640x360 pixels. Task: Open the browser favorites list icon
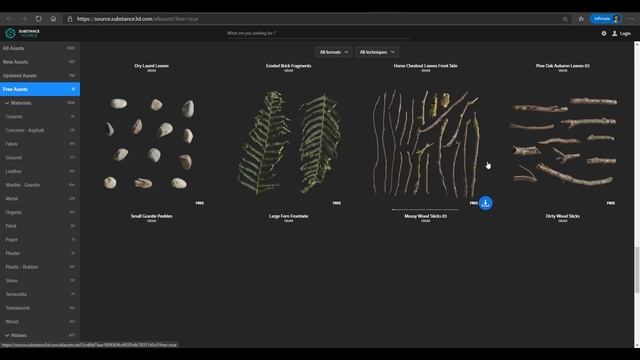click(581, 19)
